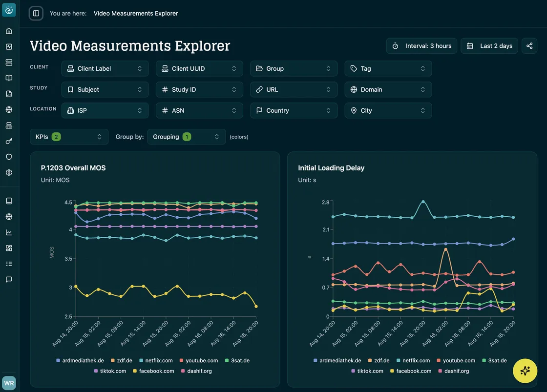
Task: Open the Grouping selector
Action: 187,137
